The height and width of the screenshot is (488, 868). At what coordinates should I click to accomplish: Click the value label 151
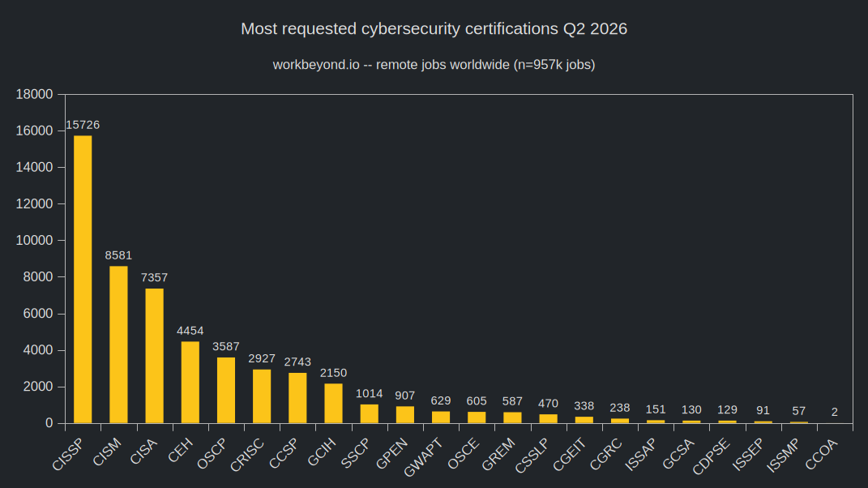pyautogui.click(x=656, y=409)
